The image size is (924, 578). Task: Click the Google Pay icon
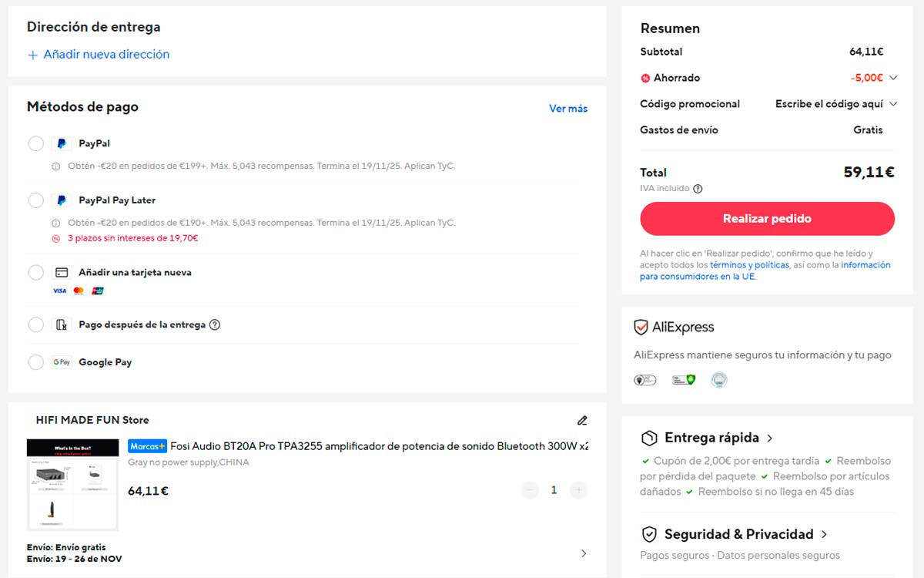(x=61, y=361)
